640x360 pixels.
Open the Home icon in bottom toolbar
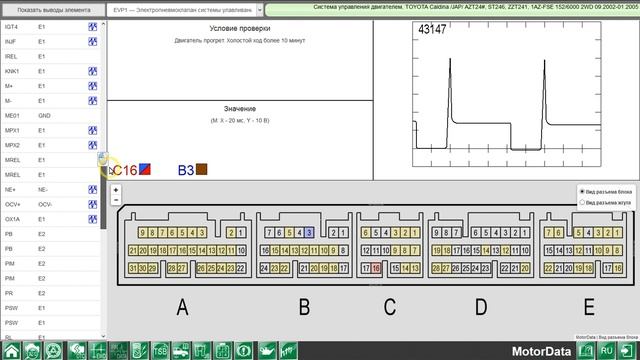click(x=11, y=351)
